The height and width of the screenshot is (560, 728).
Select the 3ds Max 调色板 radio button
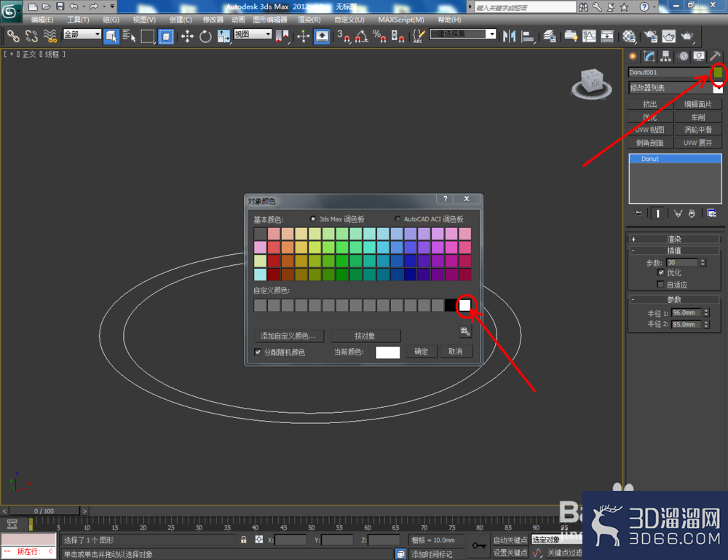(x=313, y=218)
